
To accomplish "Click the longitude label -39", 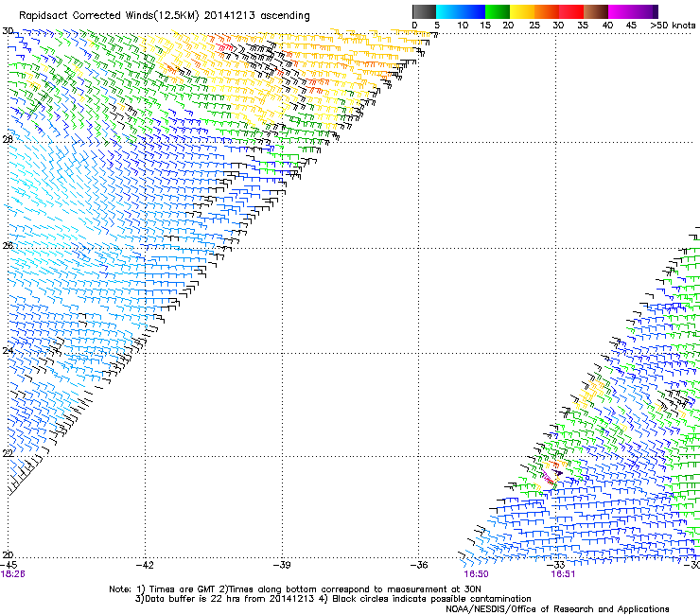I will 282,565.
